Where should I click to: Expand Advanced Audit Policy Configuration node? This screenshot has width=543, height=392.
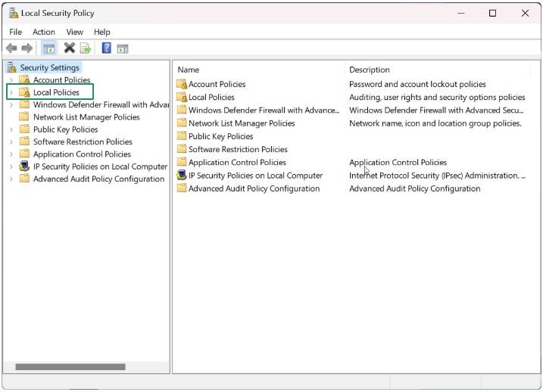click(x=11, y=179)
